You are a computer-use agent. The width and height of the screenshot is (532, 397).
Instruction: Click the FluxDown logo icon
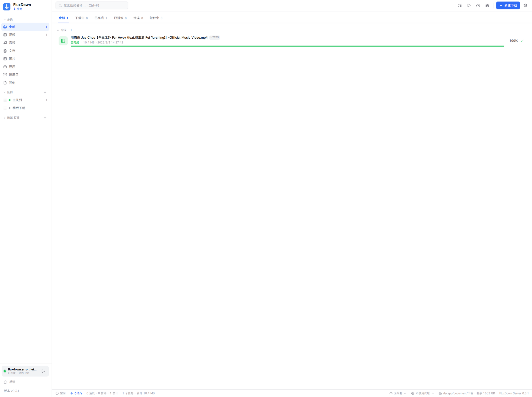(7, 7)
